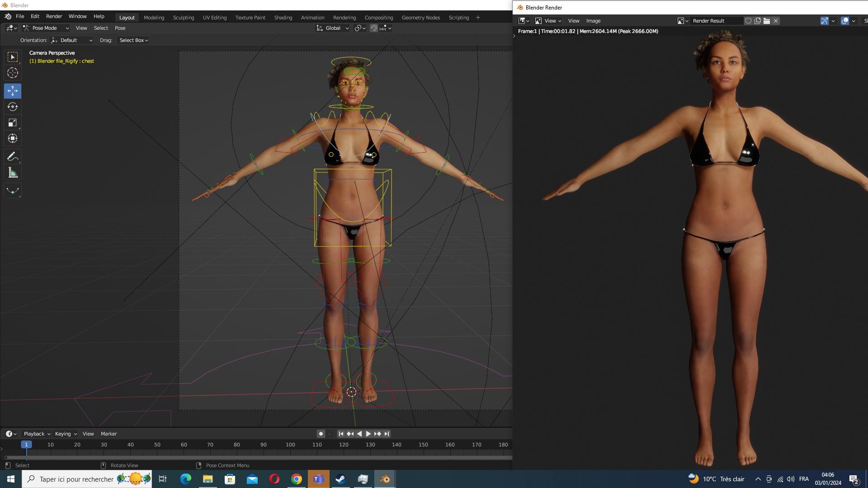Toggle gizmos in render window
The width and height of the screenshot is (868, 488).
pyautogui.click(x=825, y=21)
